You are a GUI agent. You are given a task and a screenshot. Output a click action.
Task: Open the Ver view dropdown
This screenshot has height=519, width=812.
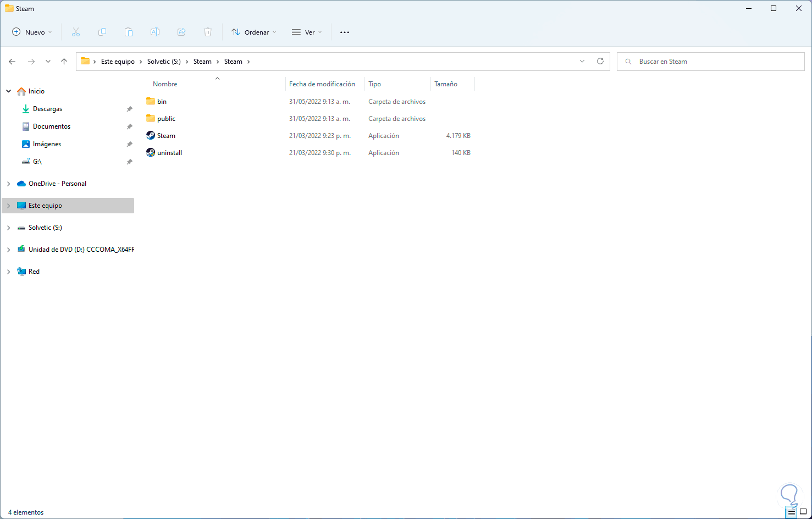[x=307, y=32]
